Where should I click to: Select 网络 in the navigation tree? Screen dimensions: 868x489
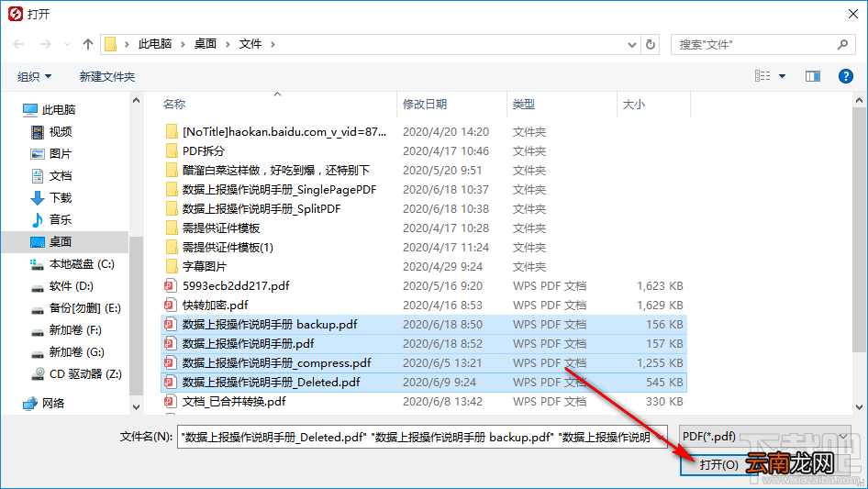(44, 403)
